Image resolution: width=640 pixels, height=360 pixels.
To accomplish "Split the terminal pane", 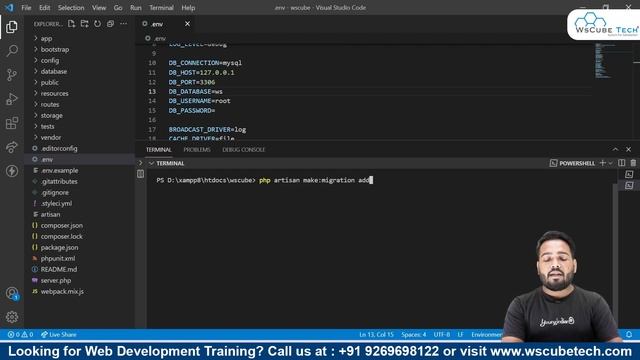I will (622, 163).
